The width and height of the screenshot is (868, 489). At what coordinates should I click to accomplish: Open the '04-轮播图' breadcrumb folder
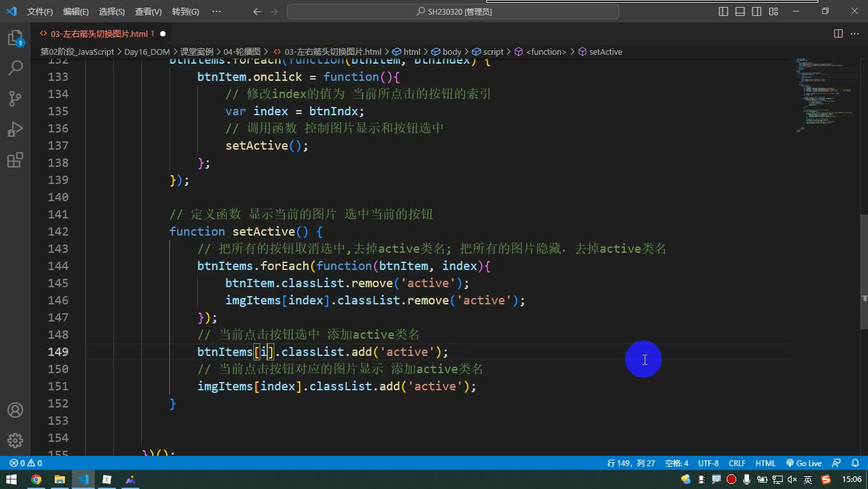click(242, 52)
